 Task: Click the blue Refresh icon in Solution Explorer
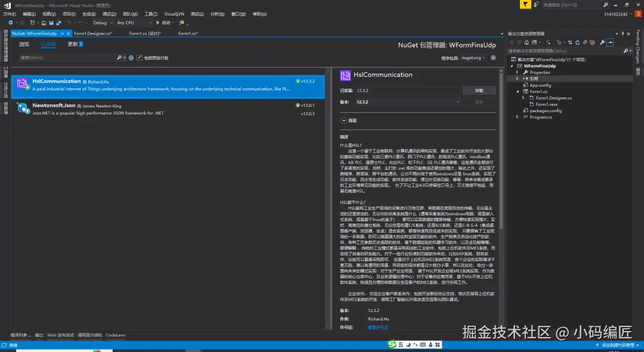pyautogui.click(x=577, y=42)
